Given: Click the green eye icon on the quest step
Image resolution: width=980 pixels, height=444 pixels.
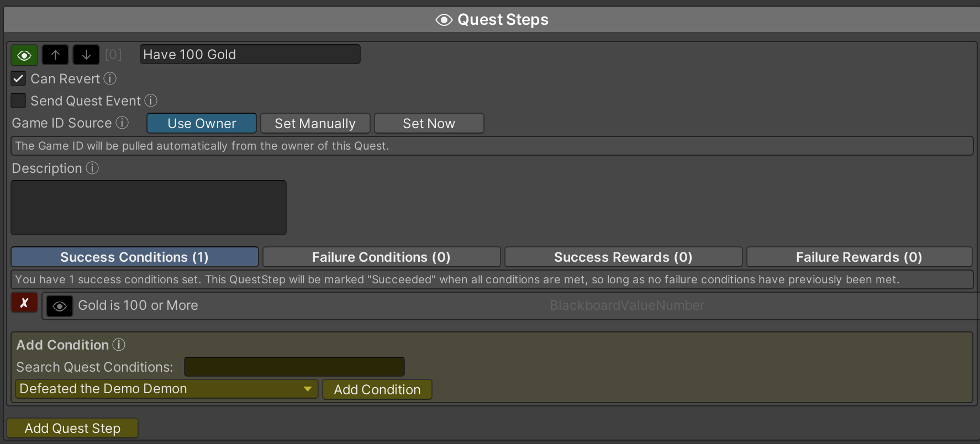Looking at the screenshot, I should tap(24, 55).
